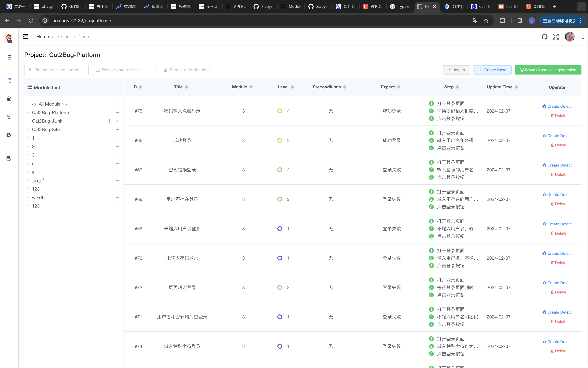
Task: Open the bug icon in left sidebar
Action: coord(9,99)
